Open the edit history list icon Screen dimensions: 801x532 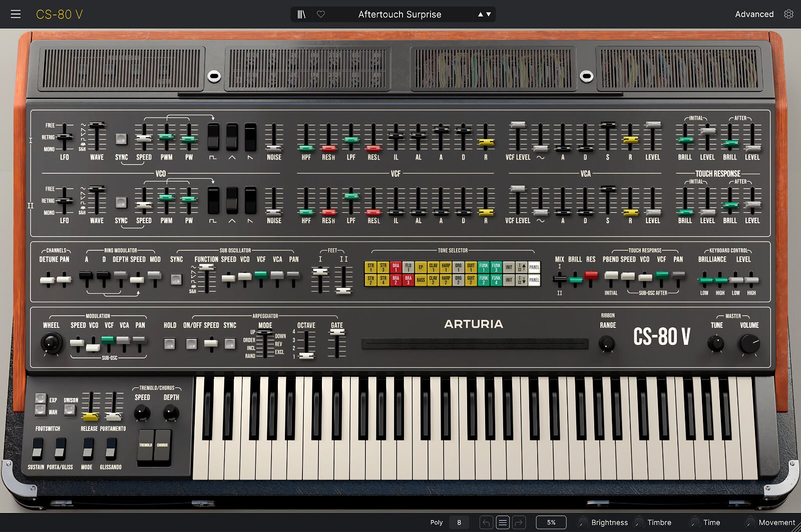pos(503,522)
